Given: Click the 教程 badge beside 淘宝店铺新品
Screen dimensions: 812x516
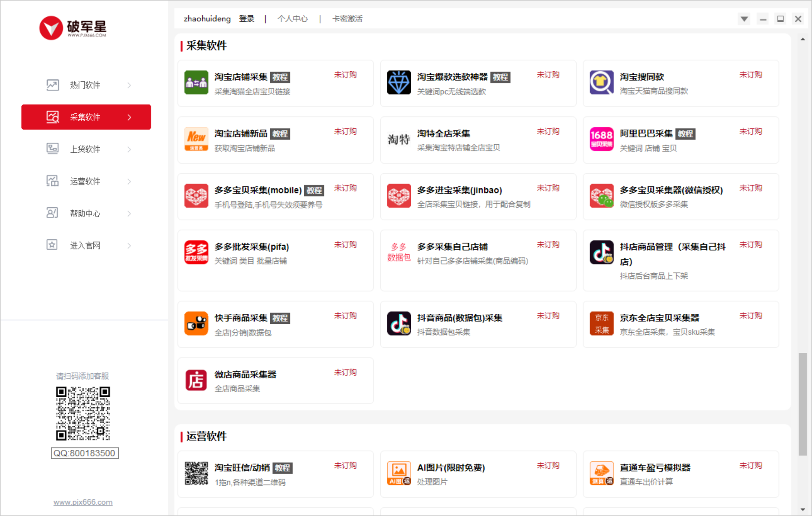Looking at the screenshot, I should [280, 134].
